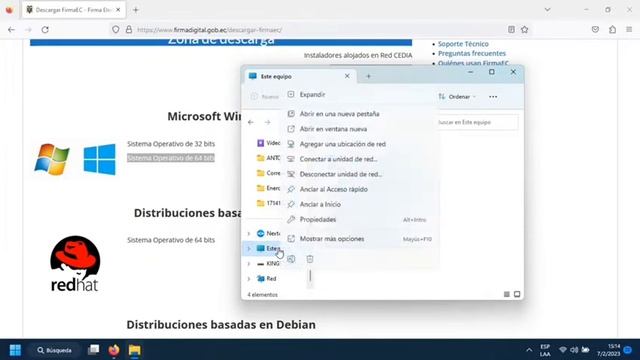Screen dimensions: 640x360
Task: Reload the Firefox page
Action: (x=45, y=29)
